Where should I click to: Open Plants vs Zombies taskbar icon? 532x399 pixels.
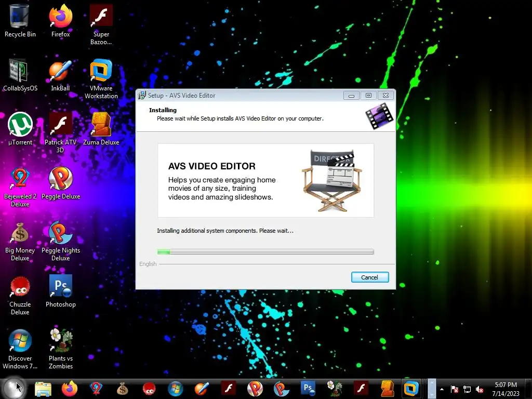[335, 389]
